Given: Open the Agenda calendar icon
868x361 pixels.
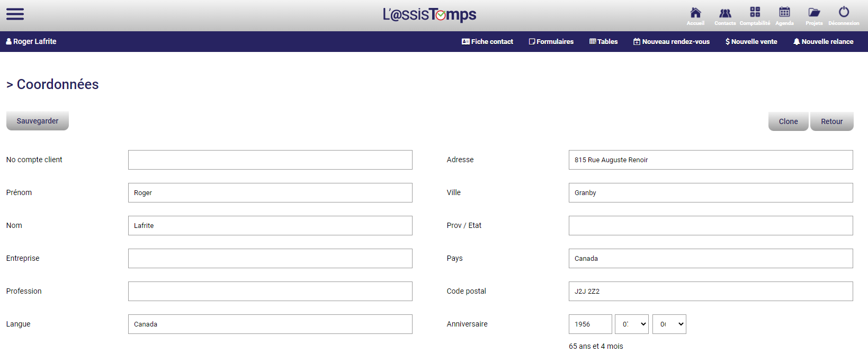Looking at the screenshot, I should pos(784,13).
